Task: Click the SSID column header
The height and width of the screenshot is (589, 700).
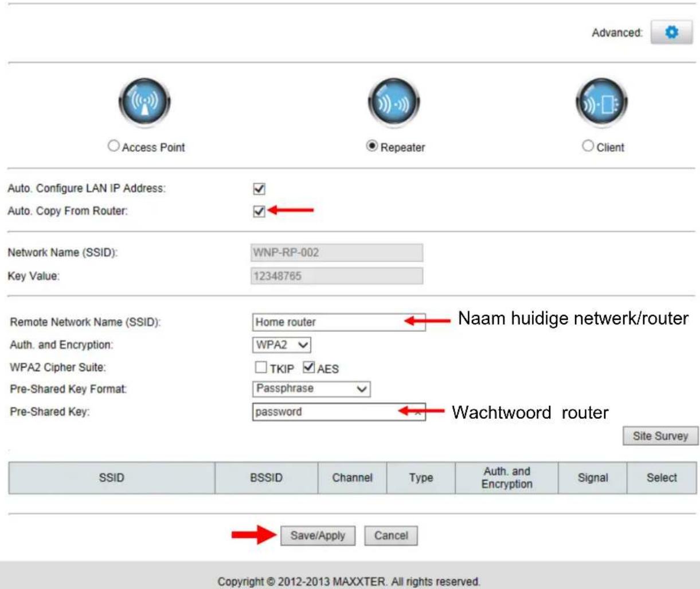Action: [112, 478]
